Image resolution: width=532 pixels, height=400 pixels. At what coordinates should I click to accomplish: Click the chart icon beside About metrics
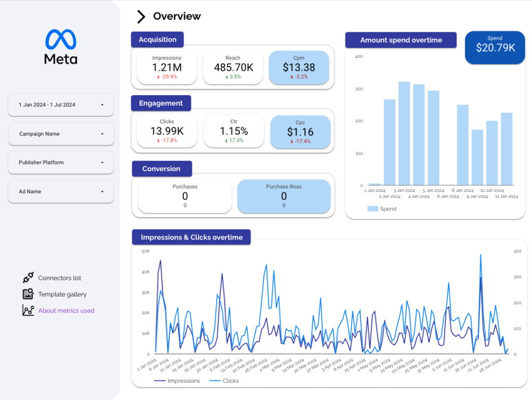pyautogui.click(x=28, y=311)
